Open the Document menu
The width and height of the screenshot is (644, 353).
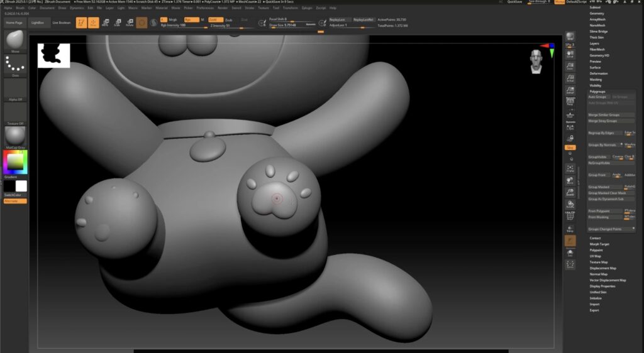[47, 8]
